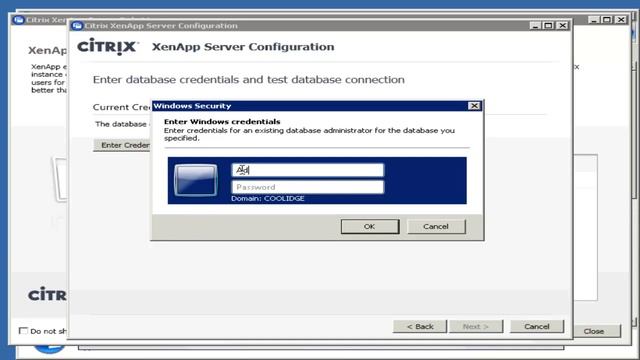The width and height of the screenshot is (640, 360).
Task: Focus the Password input field
Action: (x=308, y=187)
